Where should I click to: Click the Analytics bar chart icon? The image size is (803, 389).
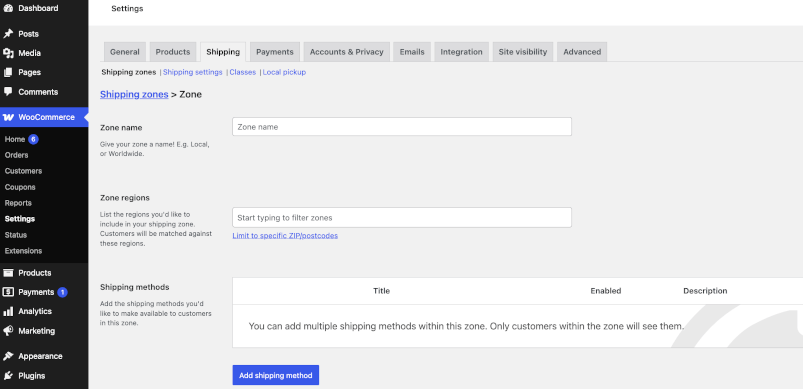8,311
